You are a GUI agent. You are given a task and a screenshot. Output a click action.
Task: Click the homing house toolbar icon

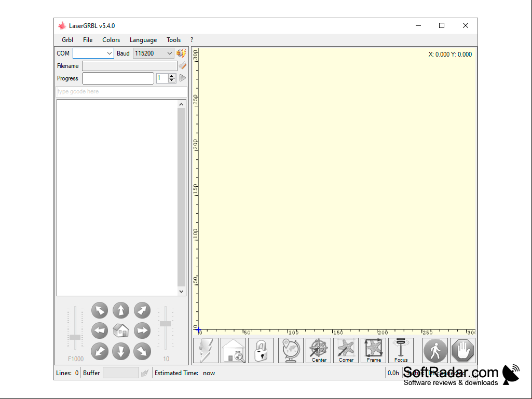click(x=233, y=350)
